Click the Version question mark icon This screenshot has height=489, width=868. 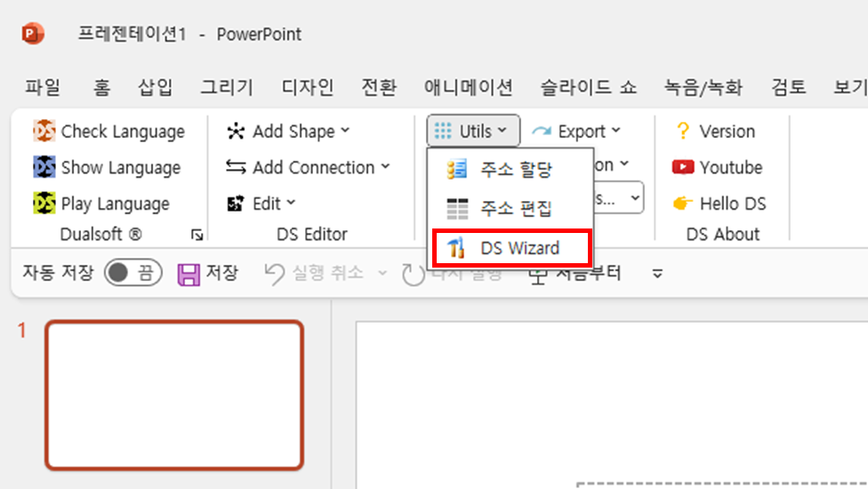pyautogui.click(x=683, y=132)
